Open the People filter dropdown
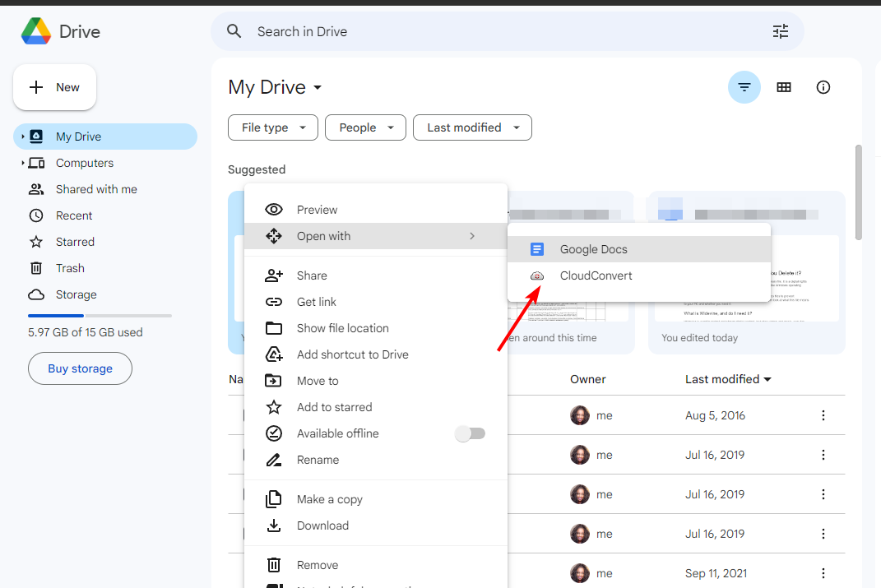 click(366, 127)
